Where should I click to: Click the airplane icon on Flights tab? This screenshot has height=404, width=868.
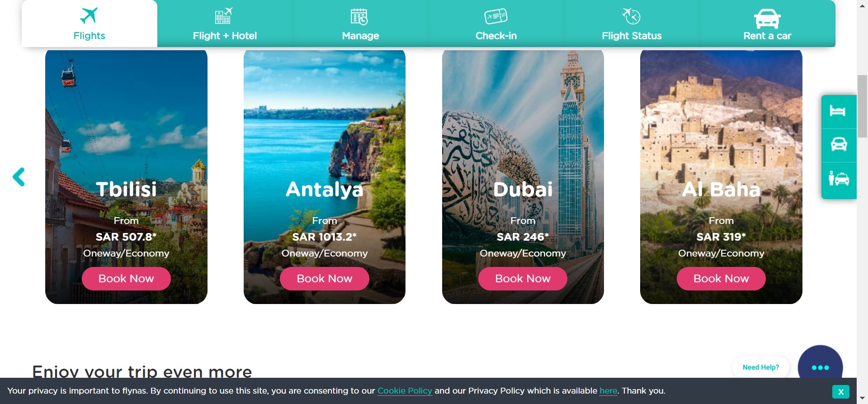click(89, 15)
